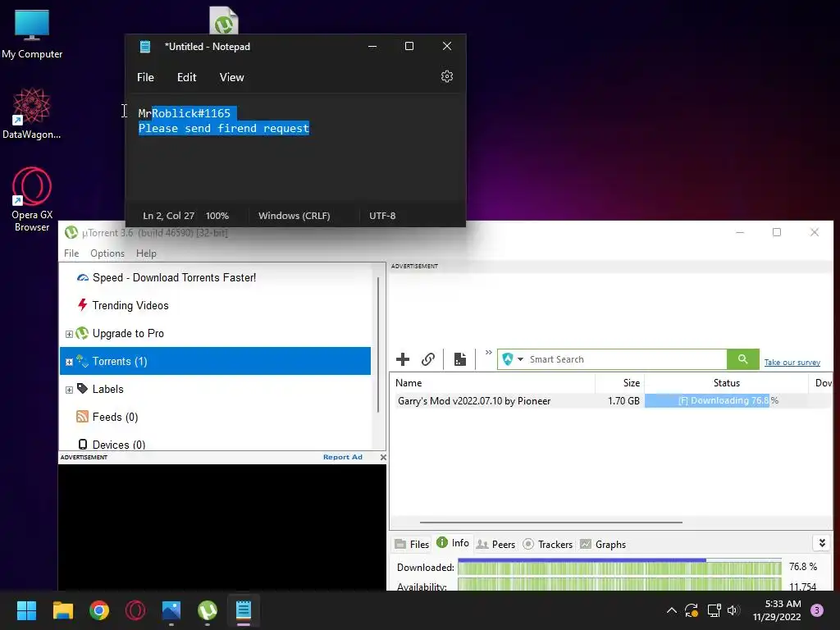The width and height of the screenshot is (840, 630).
Task: Expand the Torrents (1) tree node
Action: pyautogui.click(x=69, y=362)
